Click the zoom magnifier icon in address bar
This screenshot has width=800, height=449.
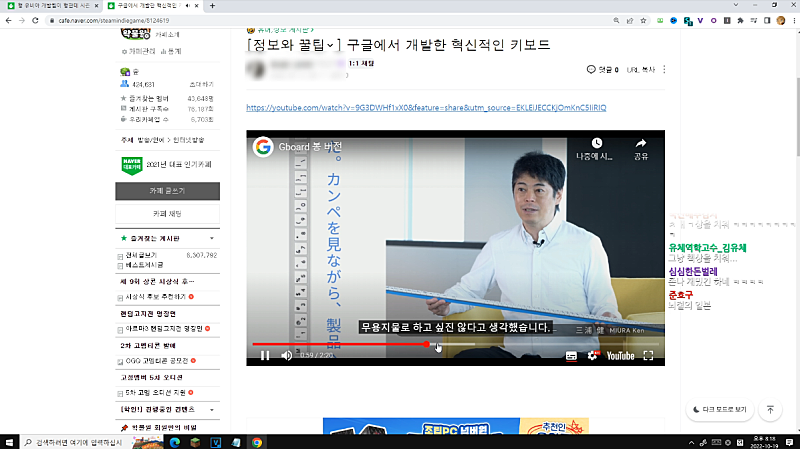click(616, 20)
